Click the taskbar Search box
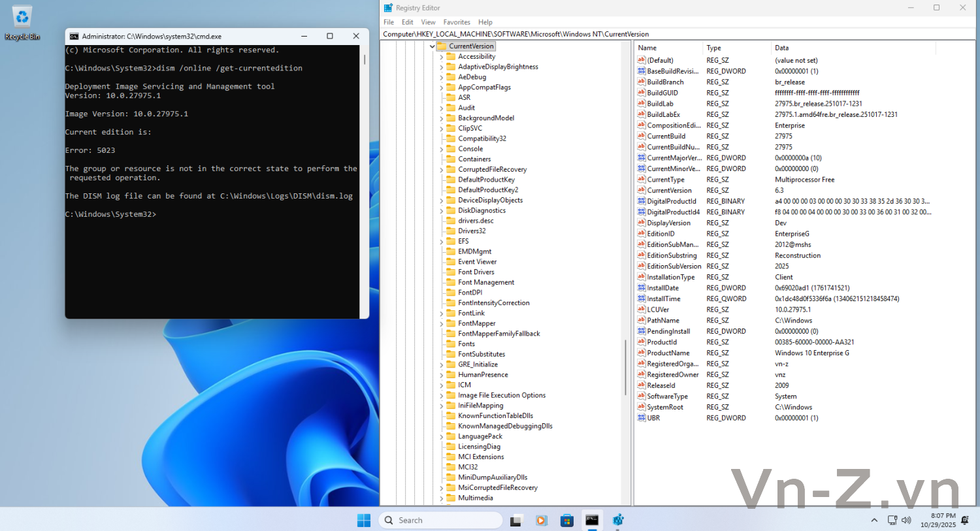The image size is (980, 531). coord(440,521)
